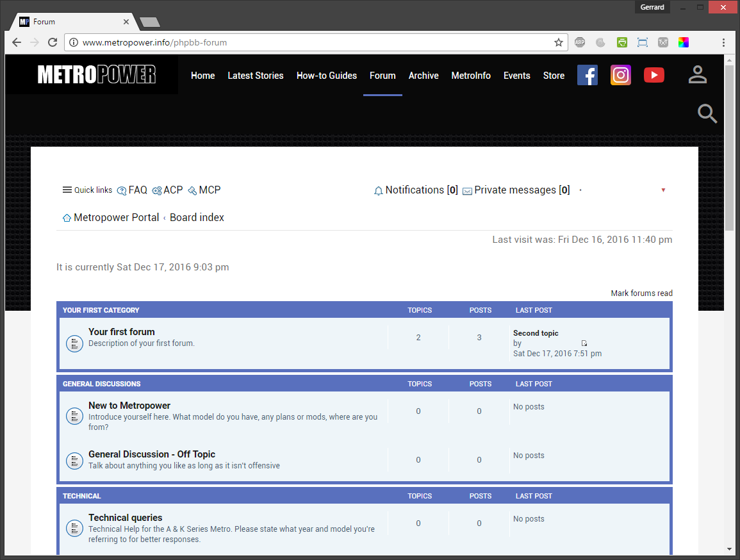Open the Home menu item
Viewport: 740px width, 560px height.
pyautogui.click(x=203, y=76)
